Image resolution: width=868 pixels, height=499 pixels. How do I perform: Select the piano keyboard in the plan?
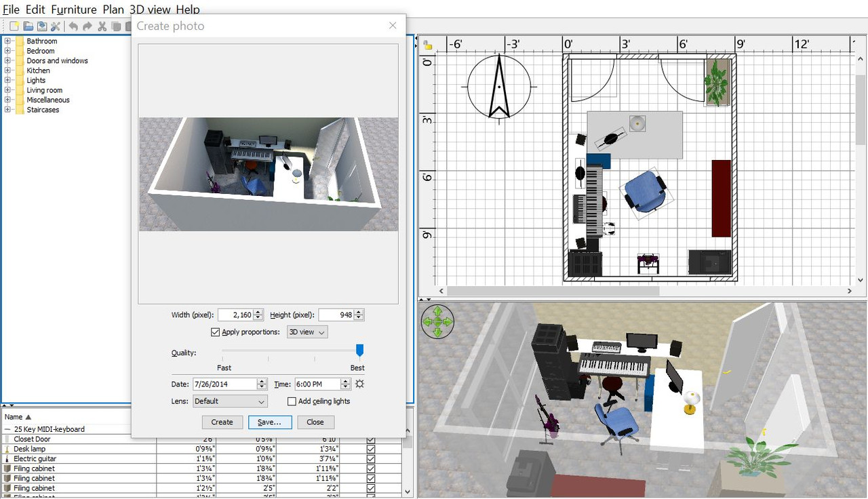coord(593,202)
